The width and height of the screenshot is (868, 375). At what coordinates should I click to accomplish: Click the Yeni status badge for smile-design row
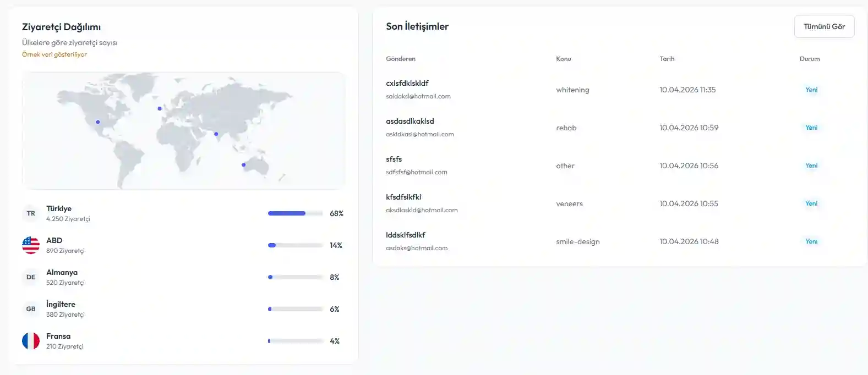click(811, 241)
